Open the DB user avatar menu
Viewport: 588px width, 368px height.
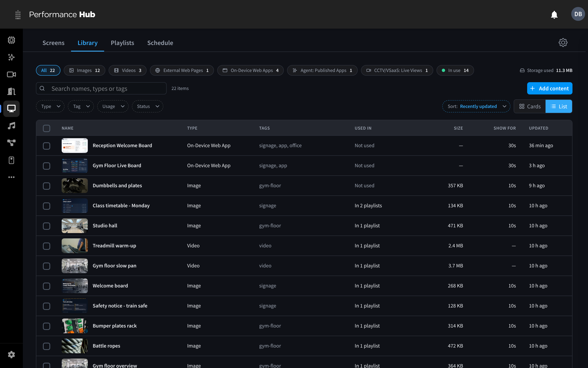tap(578, 14)
